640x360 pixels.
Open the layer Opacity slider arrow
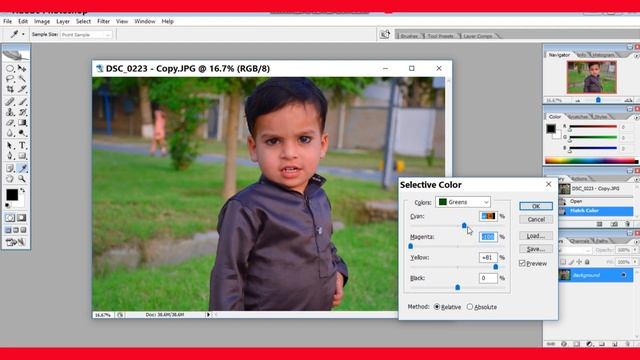635,250
